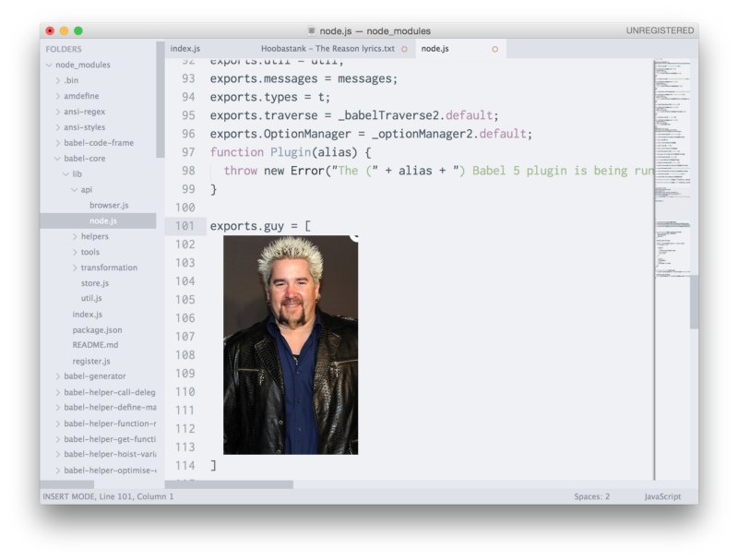Click the green fullscreen window button
This screenshot has width=738, height=560.
pos(78,30)
